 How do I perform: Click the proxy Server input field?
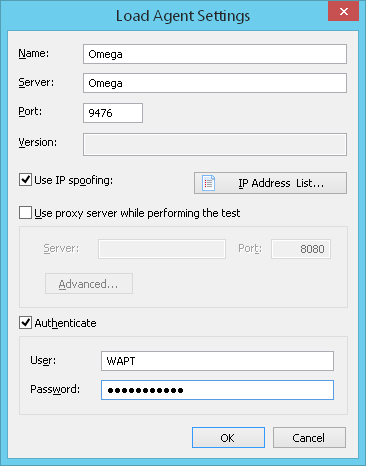[x=162, y=249]
